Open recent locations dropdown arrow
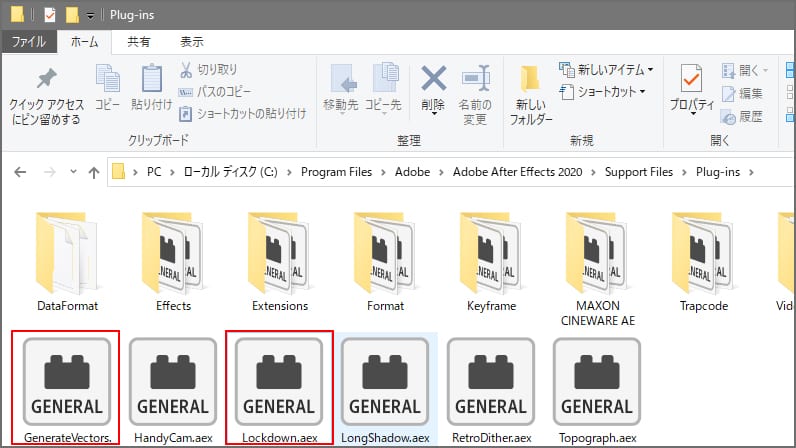Screen dimensions: 796x448 74,172
